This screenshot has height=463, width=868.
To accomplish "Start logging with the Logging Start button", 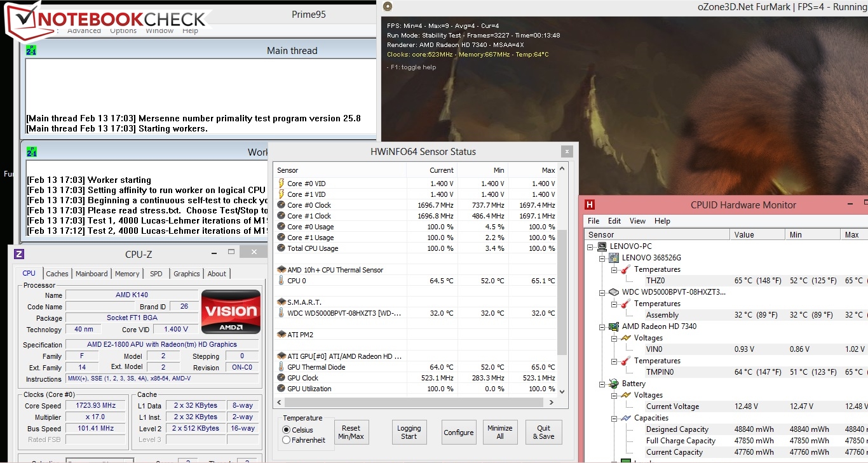I will pyautogui.click(x=409, y=433).
